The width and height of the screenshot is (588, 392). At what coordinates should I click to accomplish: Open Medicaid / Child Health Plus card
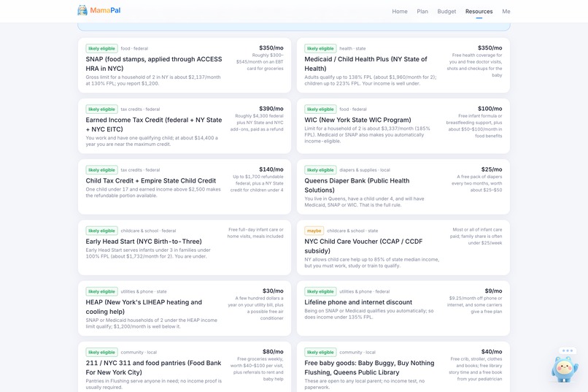403,65
